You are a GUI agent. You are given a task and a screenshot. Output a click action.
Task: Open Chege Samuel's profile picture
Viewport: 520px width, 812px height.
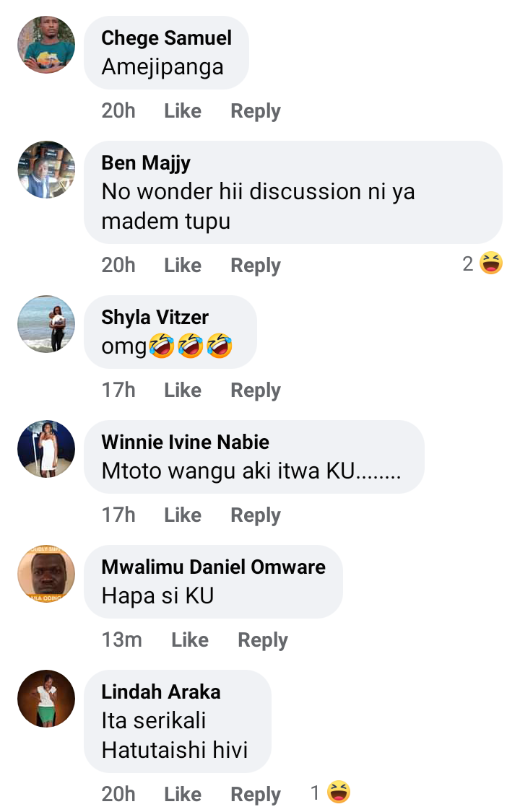[x=46, y=45]
